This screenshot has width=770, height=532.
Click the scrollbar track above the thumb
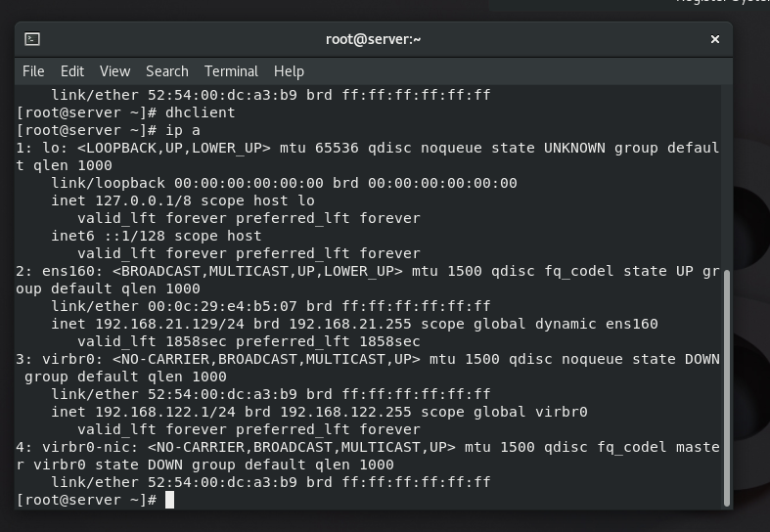point(726,176)
